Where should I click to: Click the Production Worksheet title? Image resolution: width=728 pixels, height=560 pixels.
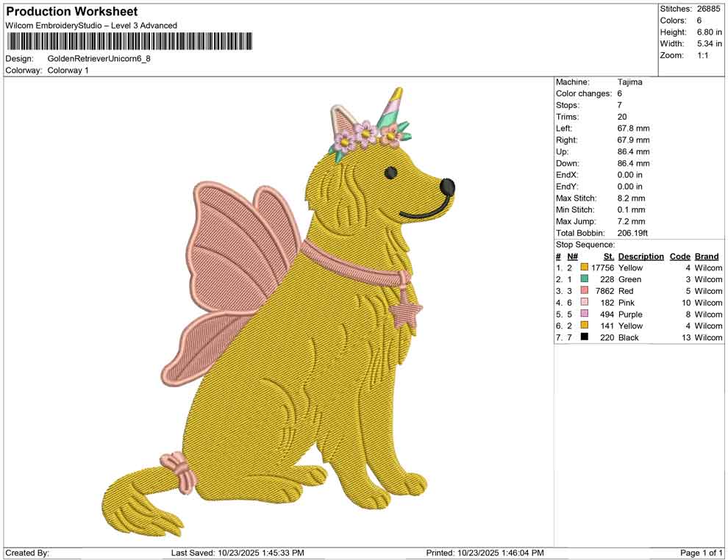click(71, 12)
